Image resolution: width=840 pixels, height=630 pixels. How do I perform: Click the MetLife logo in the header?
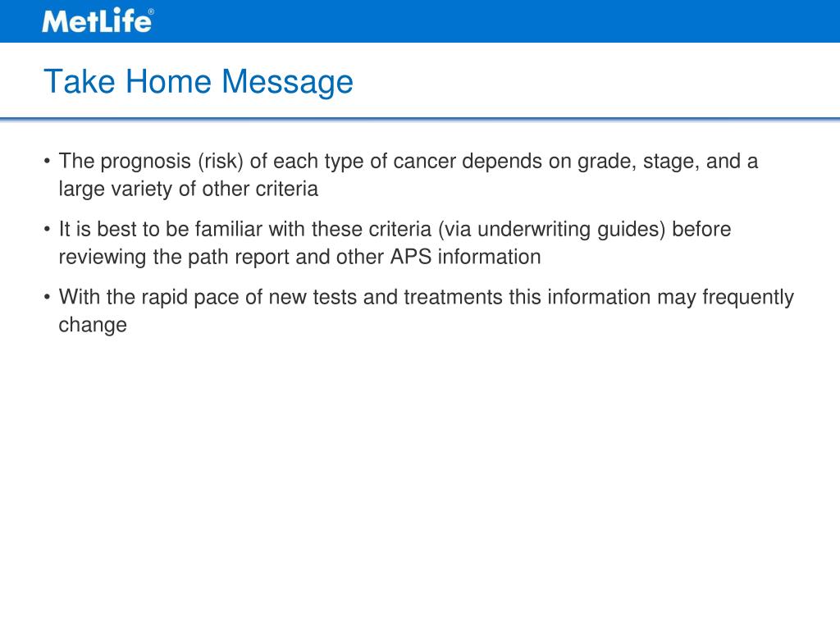tap(98, 21)
